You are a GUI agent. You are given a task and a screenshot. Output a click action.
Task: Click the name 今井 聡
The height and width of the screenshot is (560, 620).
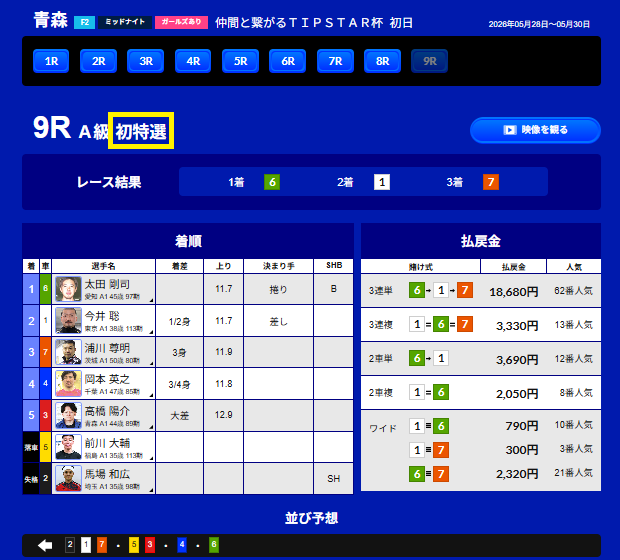point(102,316)
